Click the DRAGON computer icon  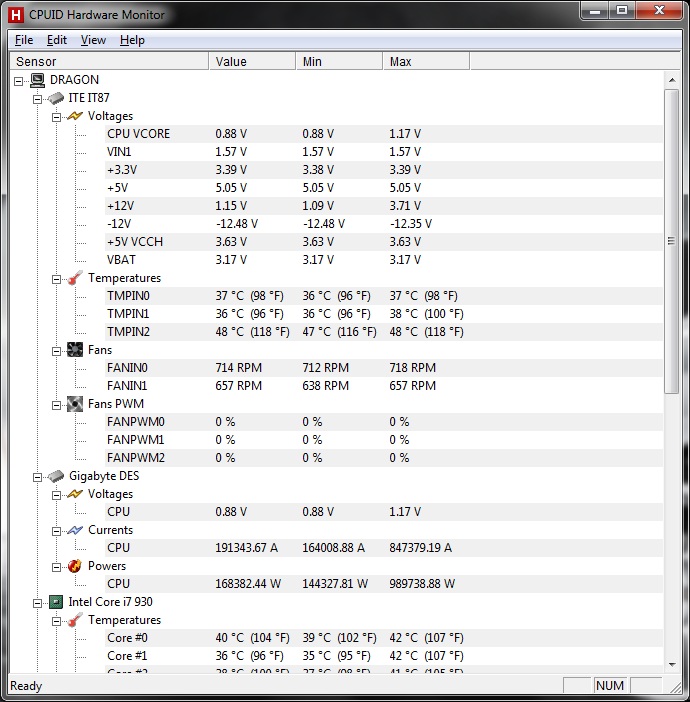[38, 80]
